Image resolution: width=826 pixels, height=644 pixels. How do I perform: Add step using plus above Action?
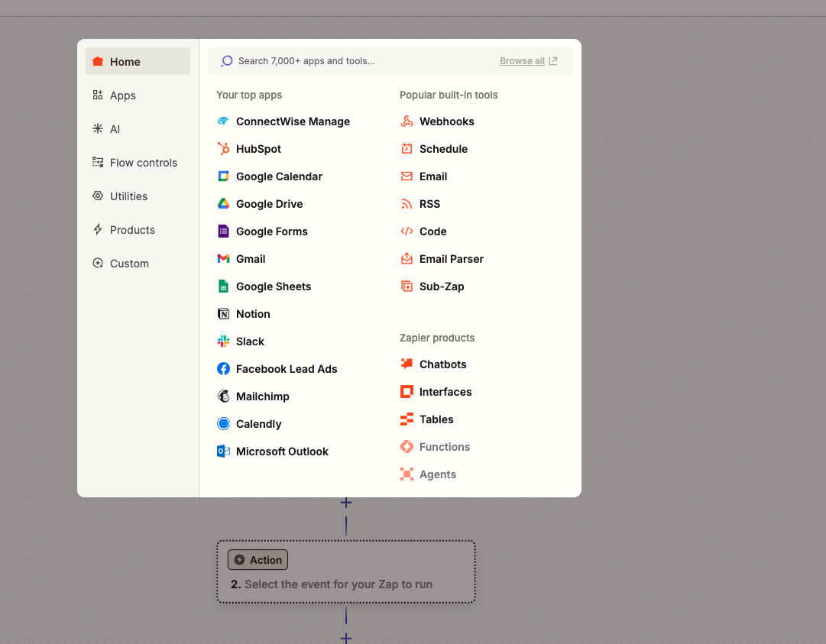(x=346, y=503)
